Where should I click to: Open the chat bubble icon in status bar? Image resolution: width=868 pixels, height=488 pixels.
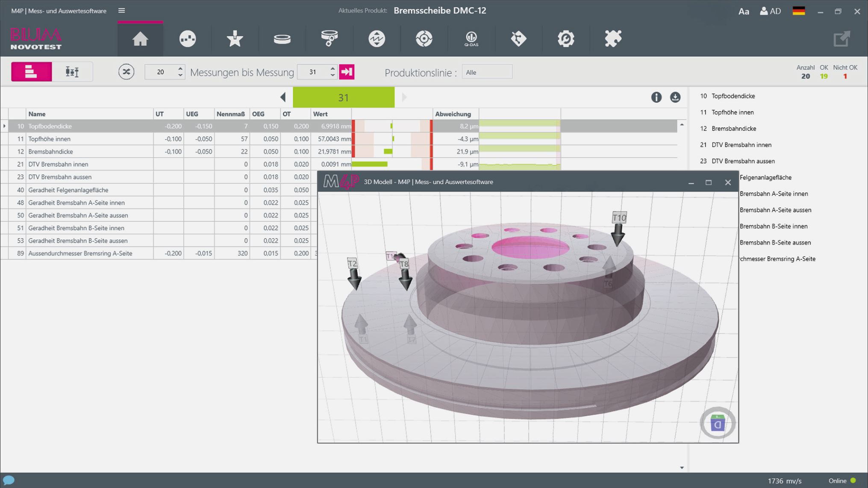pyautogui.click(x=9, y=480)
